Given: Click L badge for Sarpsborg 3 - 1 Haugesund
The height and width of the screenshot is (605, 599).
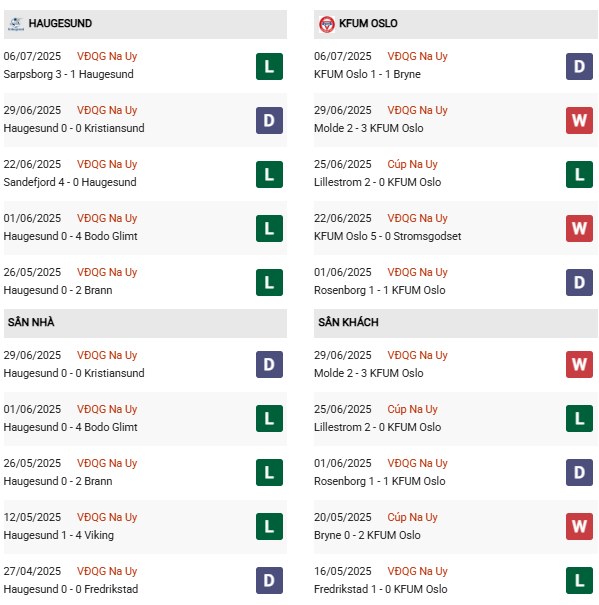Looking at the screenshot, I should click(x=269, y=66).
